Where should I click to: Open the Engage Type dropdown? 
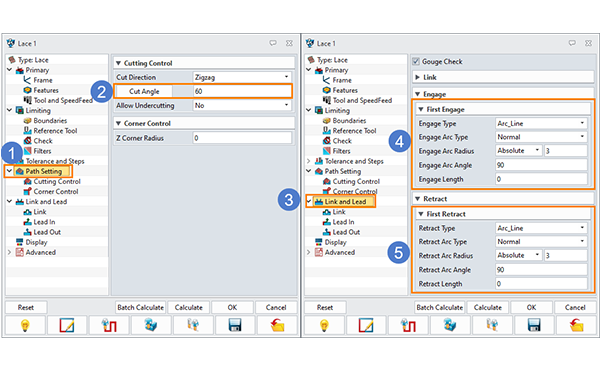coord(541,123)
